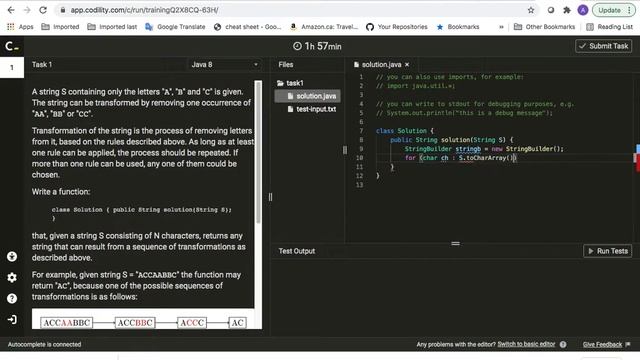The width and height of the screenshot is (640, 360).
Task: Open test-input.txt in the file tree
Action: tap(312, 109)
